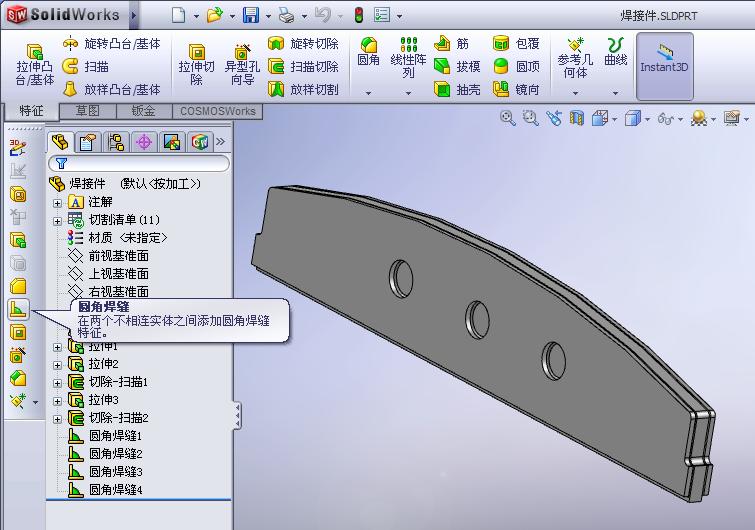This screenshot has width=755, height=530.
Task: Select 放样凸台/基体 loft boss tool
Action: [111, 89]
